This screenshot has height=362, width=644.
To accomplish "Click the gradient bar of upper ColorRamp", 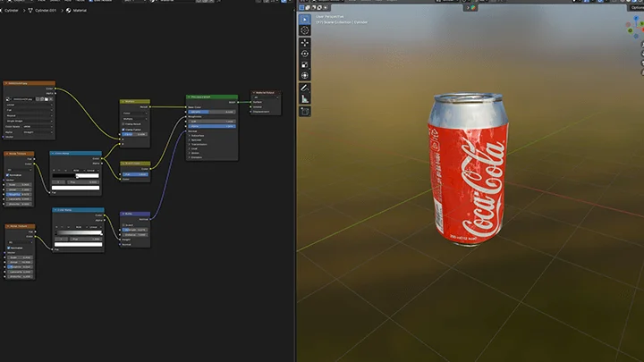I will pyautogui.click(x=75, y=176).
